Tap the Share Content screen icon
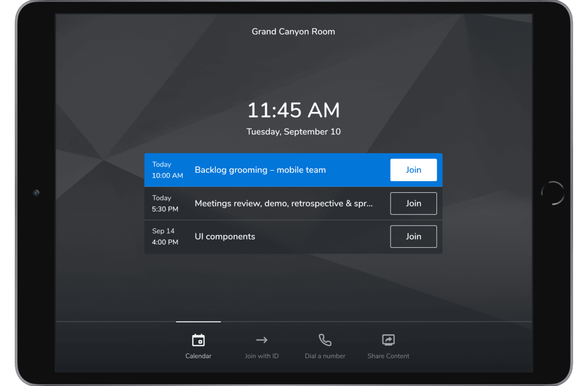The width and height of the screenshot is (588, 386). pyautogui.click(x=388, y=340)
